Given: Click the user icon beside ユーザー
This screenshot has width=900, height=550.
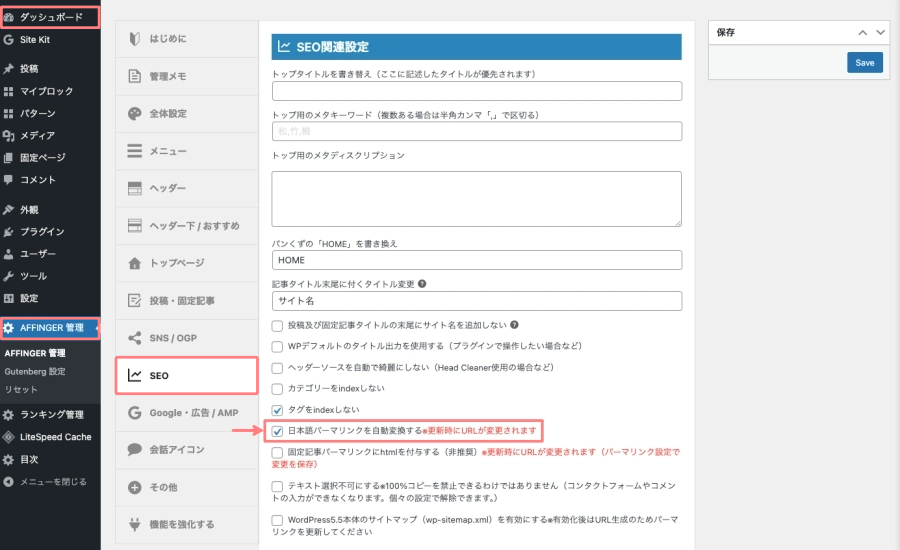Looking at the screenshot, I should click(9, 254).
